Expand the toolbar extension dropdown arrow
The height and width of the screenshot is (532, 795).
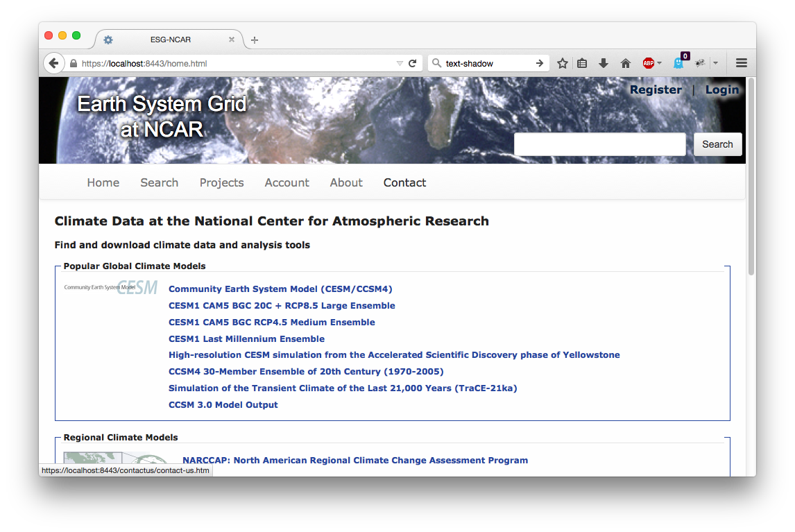pyautogui.click(x=715, y=63)
